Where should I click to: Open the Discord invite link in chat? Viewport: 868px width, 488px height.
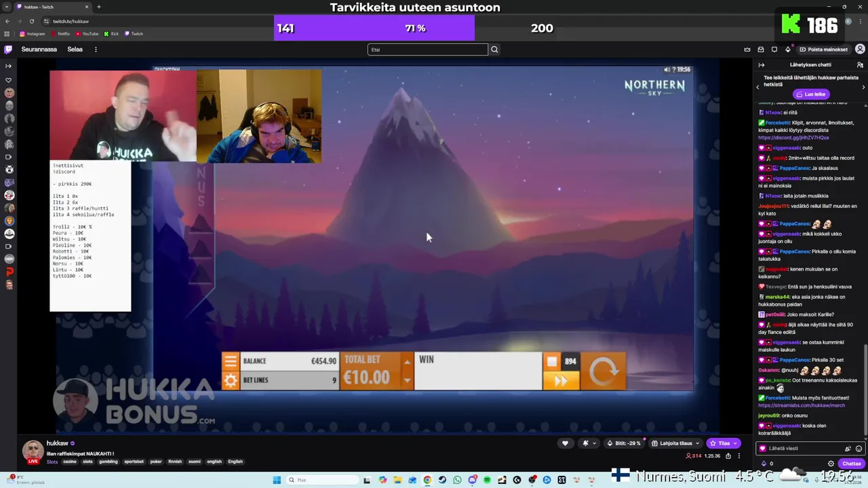tap(793, 138)
